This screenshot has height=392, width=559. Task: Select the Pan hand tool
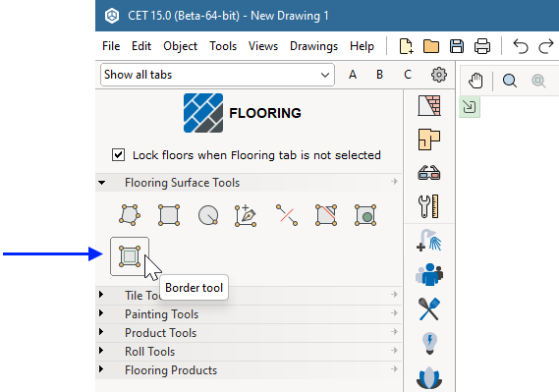tap(475, 81)
